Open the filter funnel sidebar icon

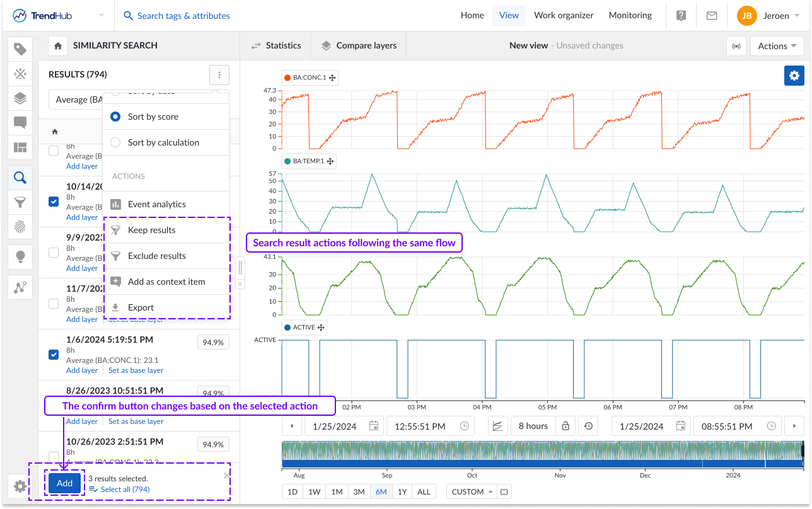20,202
